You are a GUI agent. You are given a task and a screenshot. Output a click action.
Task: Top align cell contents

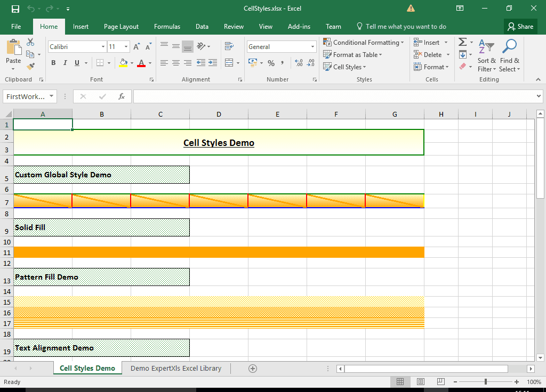tap(164, 45)
